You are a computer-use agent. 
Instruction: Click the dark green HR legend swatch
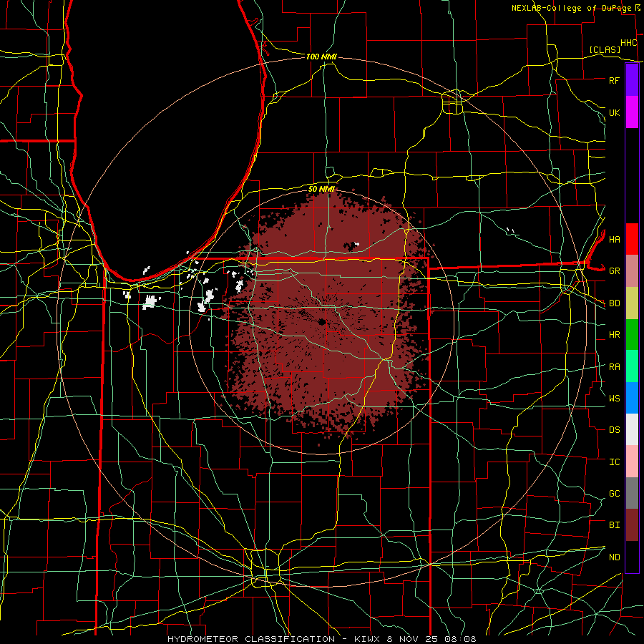[x=632, y=335]
